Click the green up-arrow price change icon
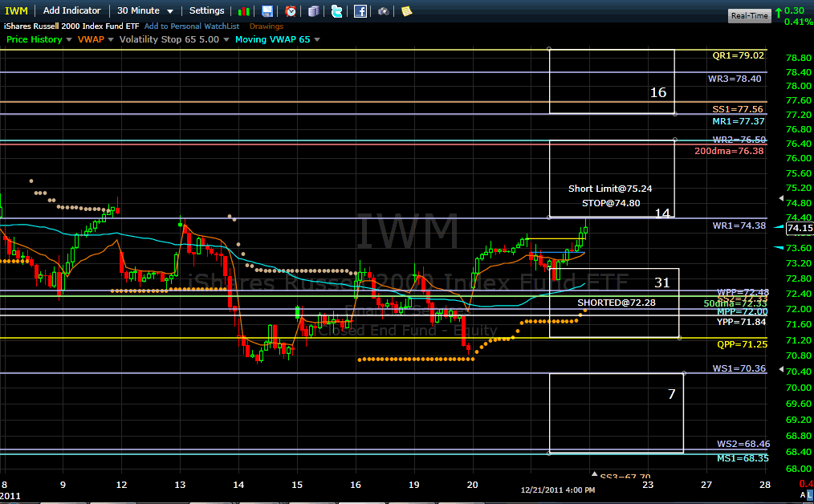Screen dimensions: 814x504 point(779,11)
